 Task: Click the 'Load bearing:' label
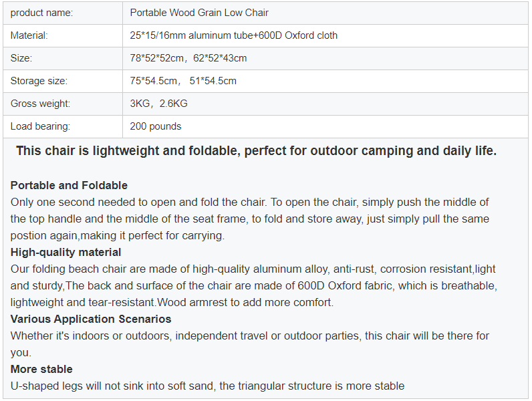[x=40, y=126]
